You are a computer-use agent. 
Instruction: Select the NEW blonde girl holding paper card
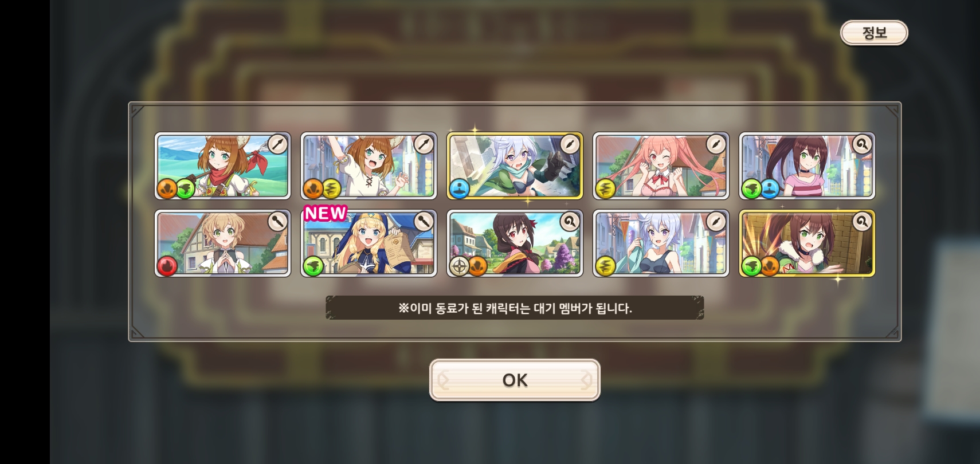click(369, 243)
